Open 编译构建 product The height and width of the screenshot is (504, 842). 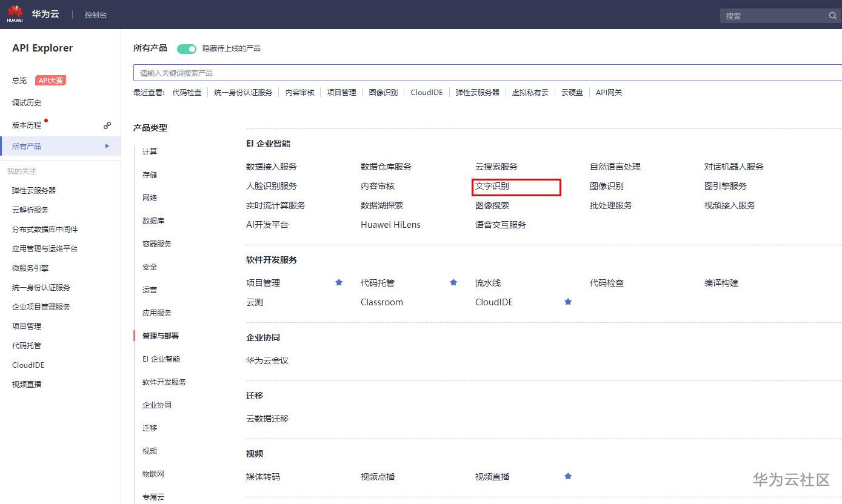[x=721, y=283]
